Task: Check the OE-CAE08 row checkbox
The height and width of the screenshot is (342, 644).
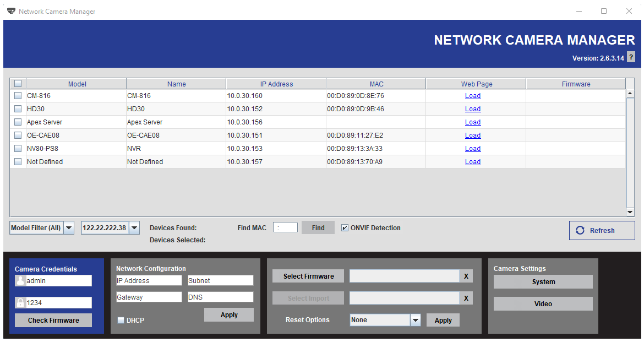Action: (18, 135)
